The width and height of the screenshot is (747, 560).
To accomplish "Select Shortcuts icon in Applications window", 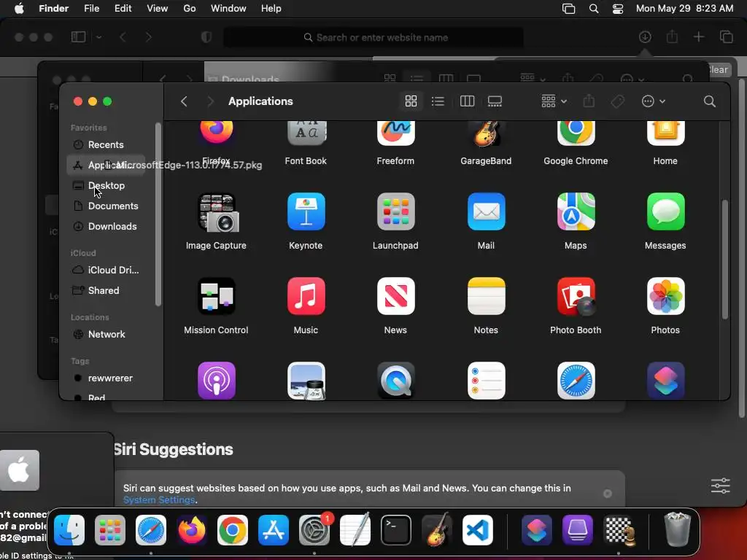I will (665, 381).
